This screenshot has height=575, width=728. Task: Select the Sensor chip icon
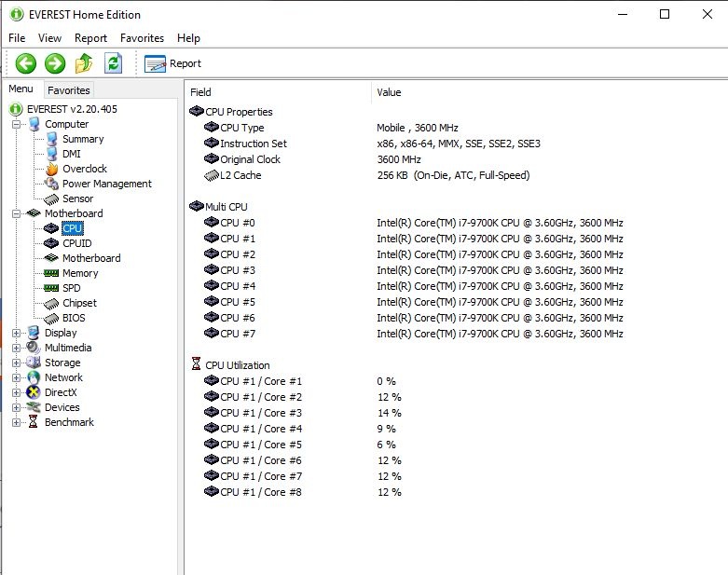[x=51, y=199]
